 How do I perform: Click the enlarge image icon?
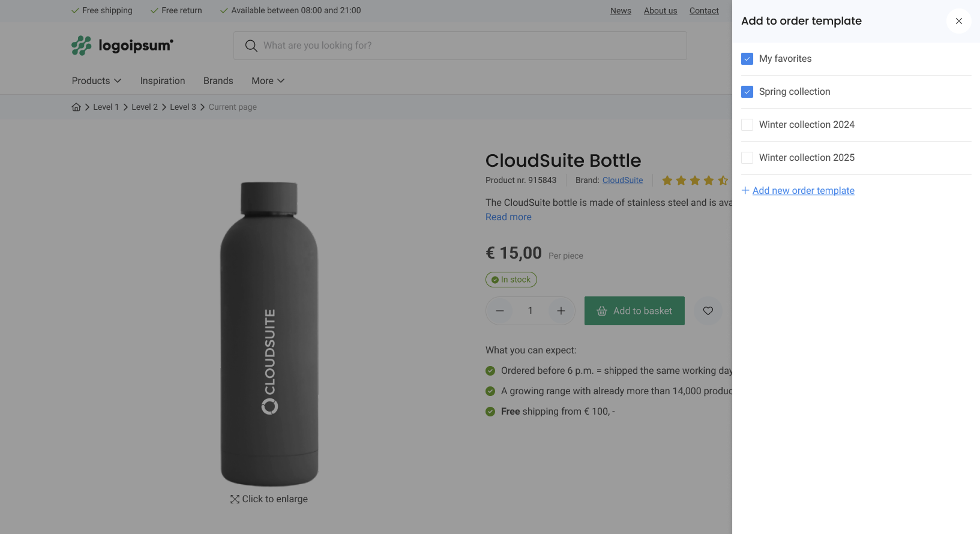coord(235,499)
